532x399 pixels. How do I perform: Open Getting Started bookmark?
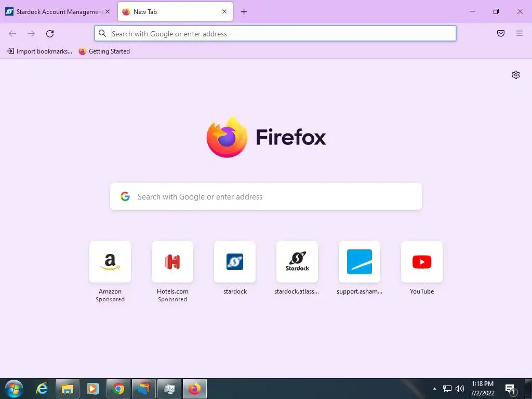104,51
